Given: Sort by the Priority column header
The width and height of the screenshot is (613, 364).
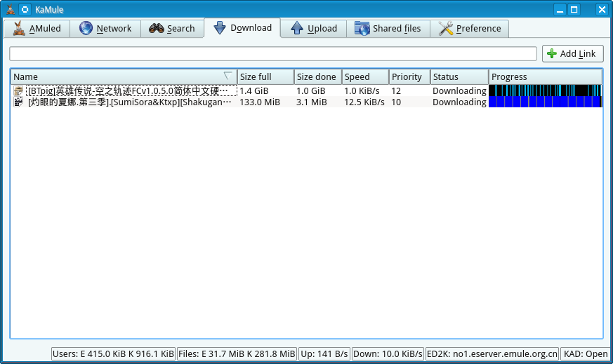Looking at the screenshot, I should coord(409,76).
